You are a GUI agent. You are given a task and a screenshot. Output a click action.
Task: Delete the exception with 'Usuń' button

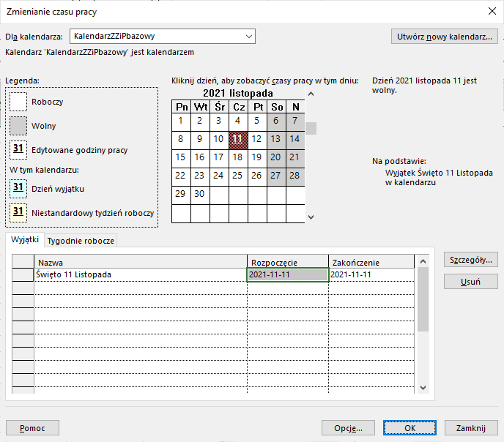(470, 282)
